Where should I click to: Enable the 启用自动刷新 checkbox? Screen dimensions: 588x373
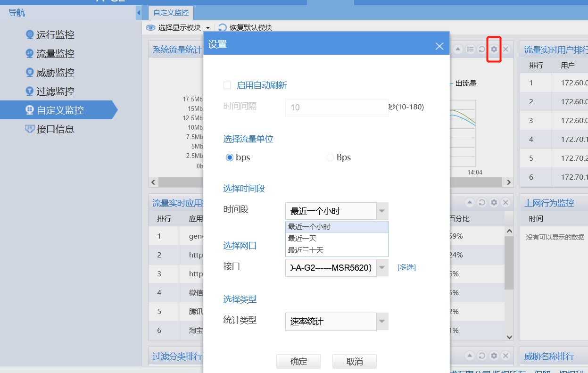coord(227,85)
